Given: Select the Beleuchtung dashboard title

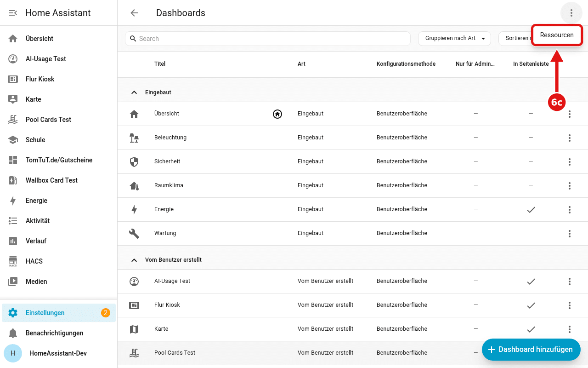Looking at the screenshot, I should 170,138.
